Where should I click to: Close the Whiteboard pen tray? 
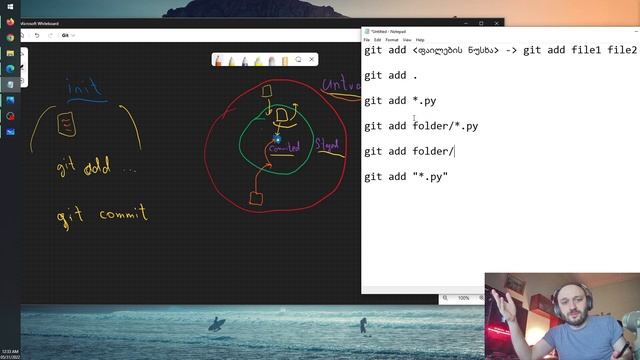(x=312, y=60)
